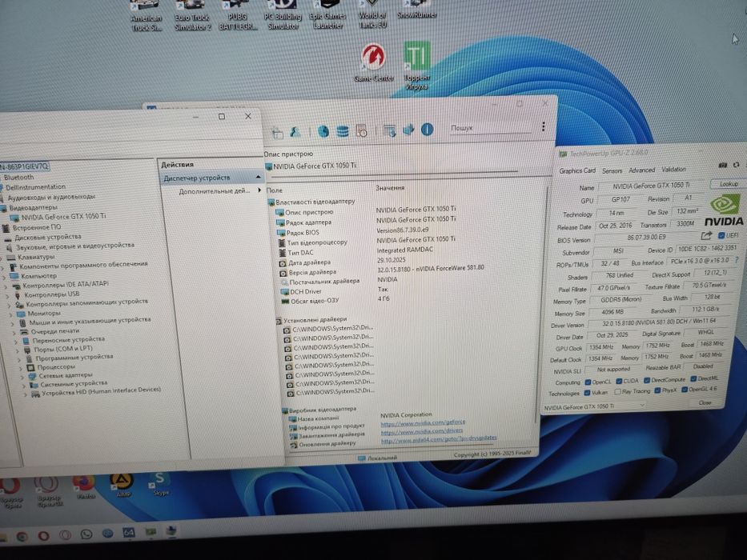The width and height of the screenshot is (747, 560).
Task: Open Firefox desktop shortcut
Action: coord(84,486)
